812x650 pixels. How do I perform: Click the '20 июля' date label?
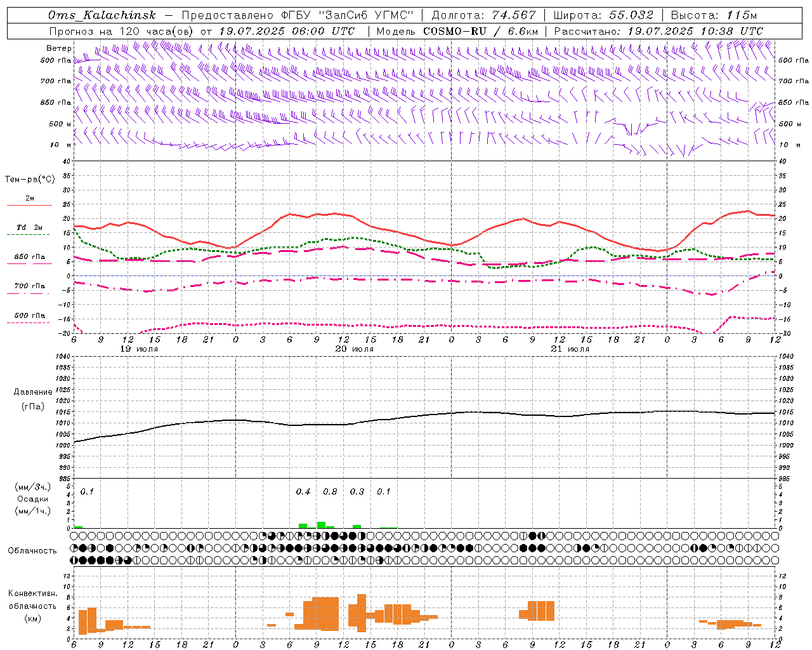[x=355, y=349]
